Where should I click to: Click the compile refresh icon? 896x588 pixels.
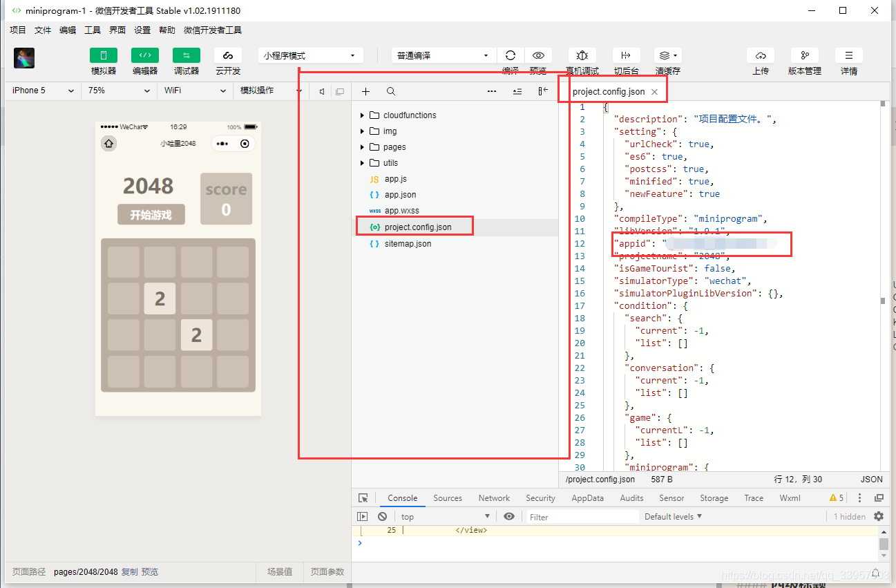511,55
